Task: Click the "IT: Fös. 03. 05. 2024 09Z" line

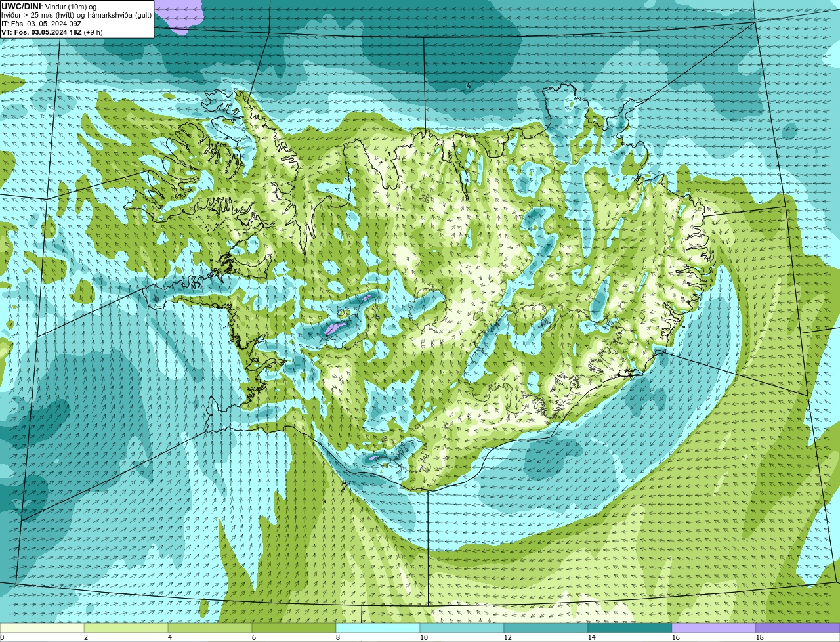Action: point(41,24)
